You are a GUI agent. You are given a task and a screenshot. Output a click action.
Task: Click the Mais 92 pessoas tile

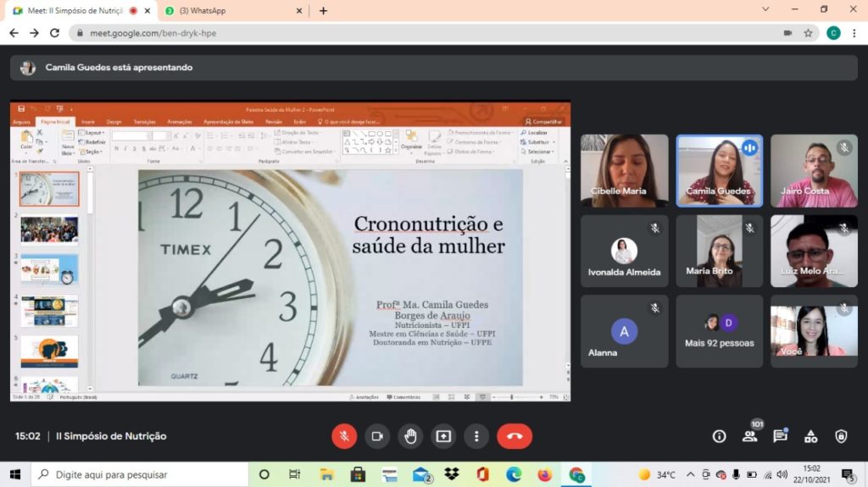[x=719, y=331]
